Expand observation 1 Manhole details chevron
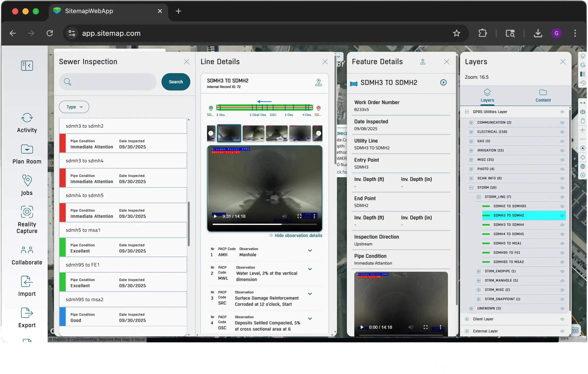This screenshot has width=588, height=374. [310, 251]
